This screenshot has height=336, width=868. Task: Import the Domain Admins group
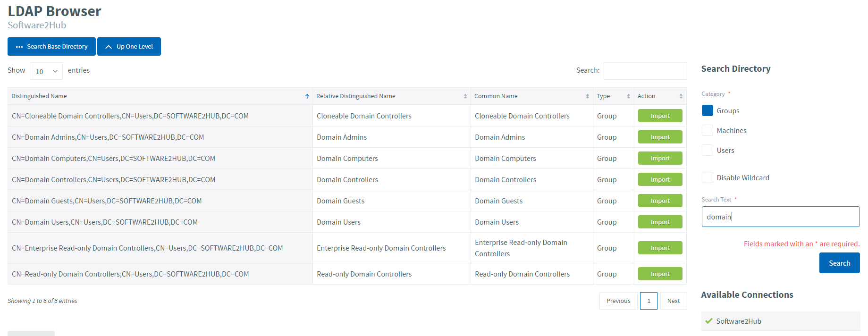(x=660, y=137)
